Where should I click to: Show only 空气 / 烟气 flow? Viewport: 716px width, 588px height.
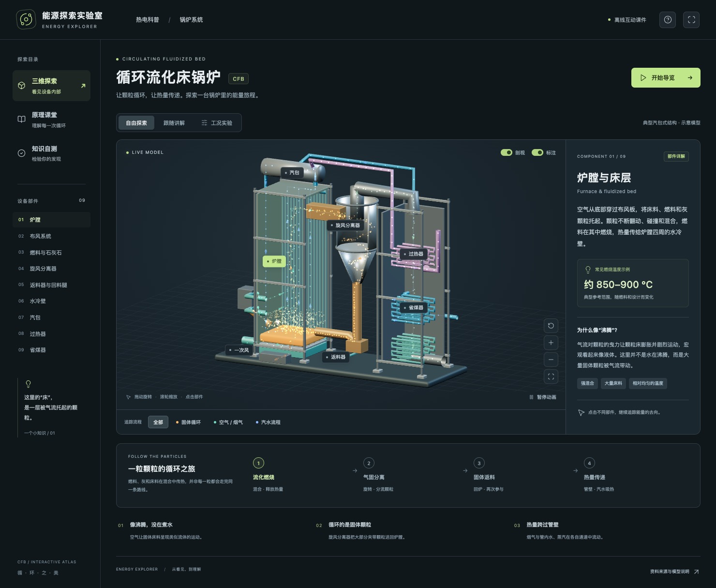tap(228, 422)
